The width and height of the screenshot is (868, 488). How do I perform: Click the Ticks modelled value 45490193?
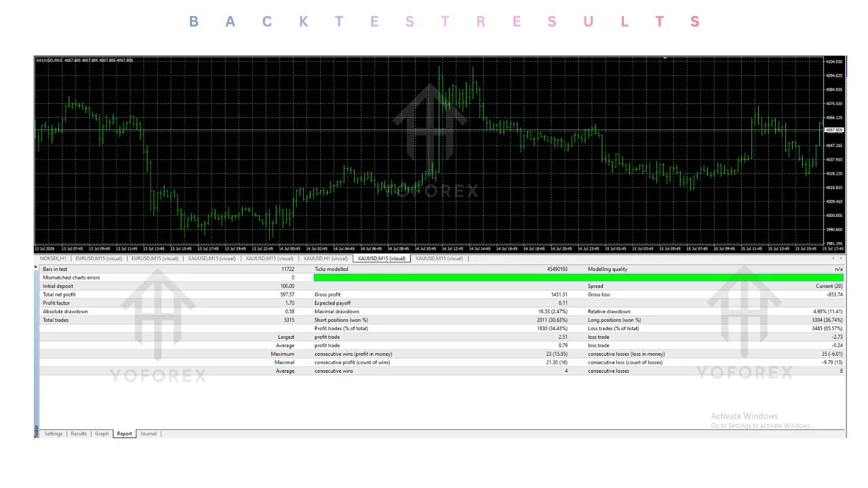[x=557, y=269]
